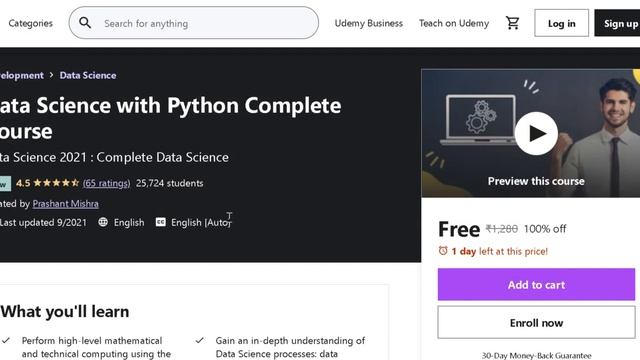Click the Enroll now button
640x360 pixels.
click(536, 322)
